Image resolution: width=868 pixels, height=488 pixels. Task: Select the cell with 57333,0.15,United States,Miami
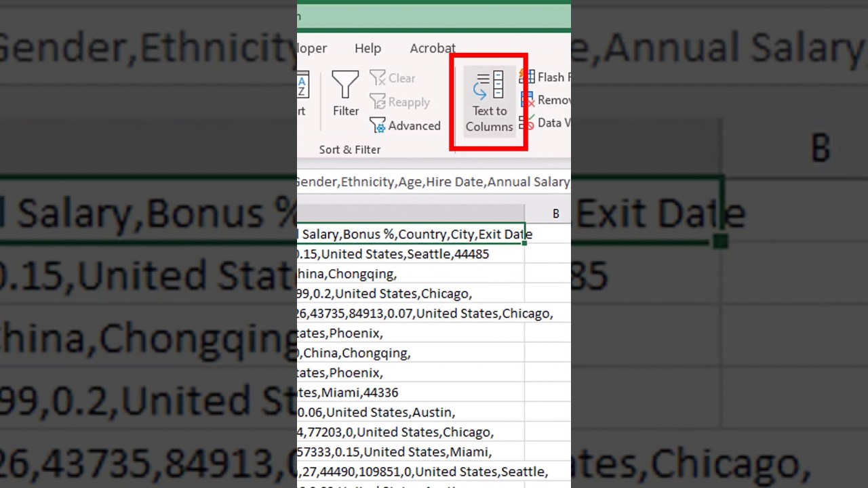pyautogui.click(x=411, y=451)
